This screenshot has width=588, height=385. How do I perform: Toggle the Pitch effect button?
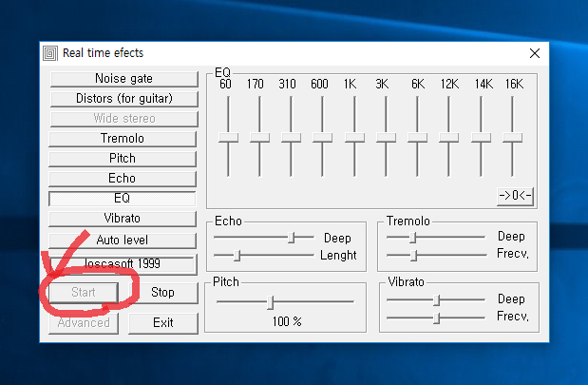pyautogui.click(x=123, y=159)
